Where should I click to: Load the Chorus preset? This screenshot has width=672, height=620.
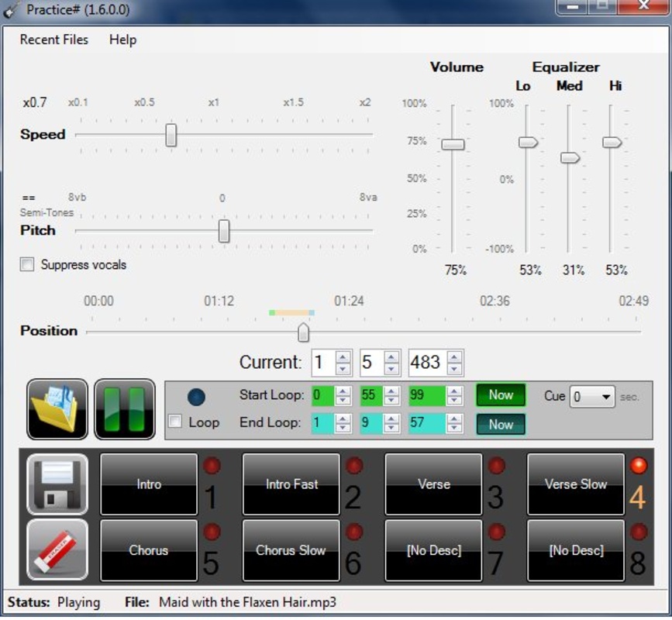click(149, 550)
